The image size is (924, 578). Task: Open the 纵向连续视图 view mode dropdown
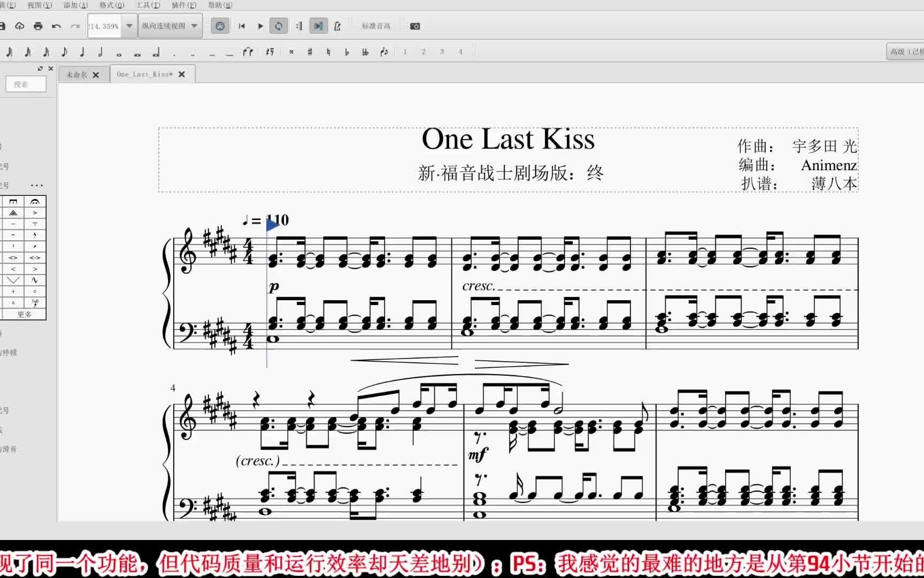(x=171, y=26)
